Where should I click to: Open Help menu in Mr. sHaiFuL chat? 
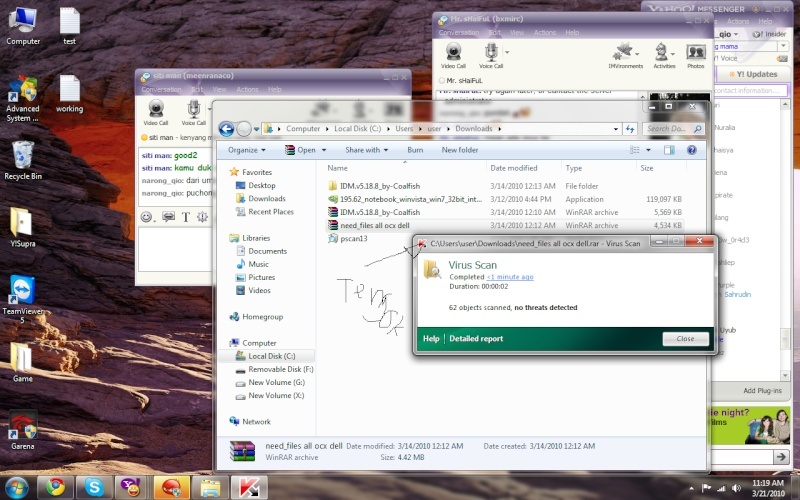572,33
